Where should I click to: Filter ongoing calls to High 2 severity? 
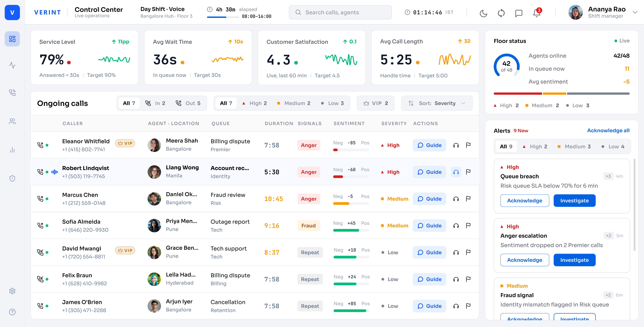(x=254, y=103)
